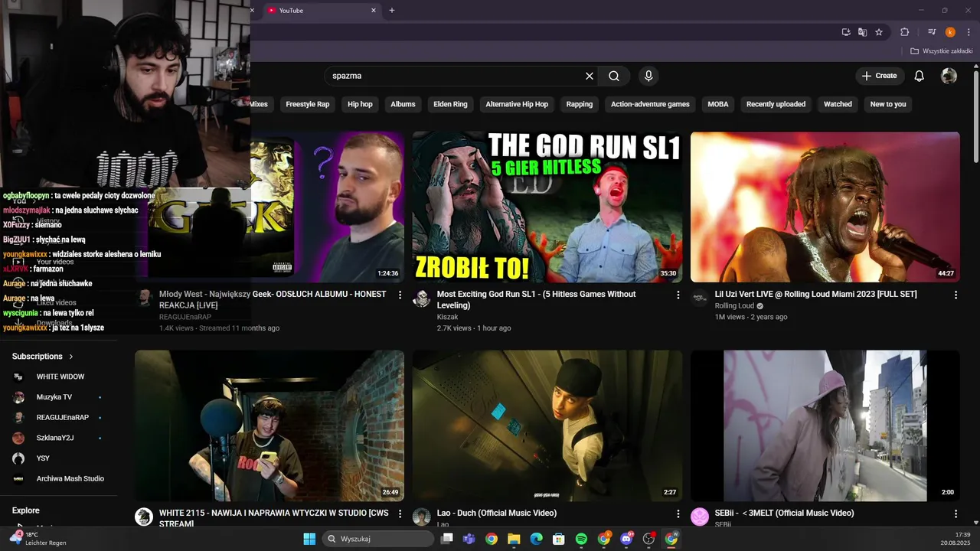Open more options for Lao - Duch video
The width and height of the screenshot is (980, 551).
(678, 514)
